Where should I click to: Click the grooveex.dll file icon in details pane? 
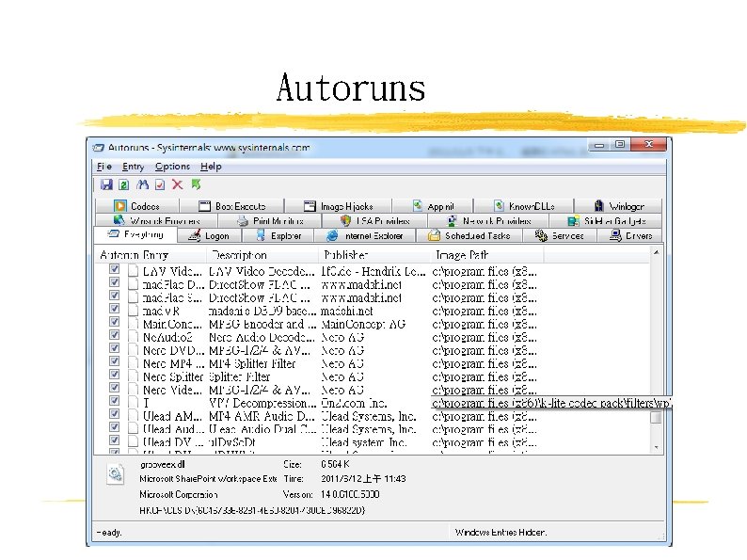114,473
